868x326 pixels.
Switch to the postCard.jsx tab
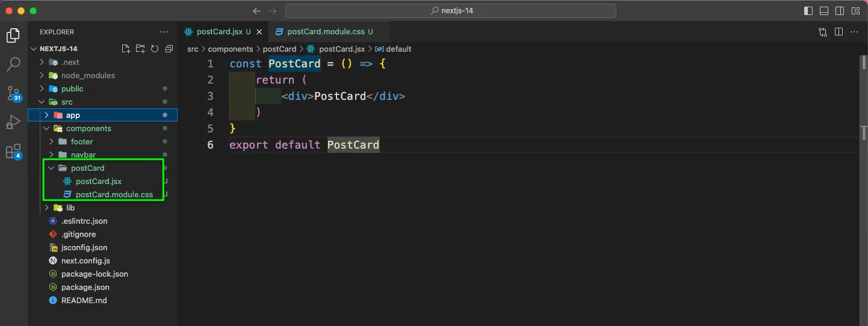(223, 32)
